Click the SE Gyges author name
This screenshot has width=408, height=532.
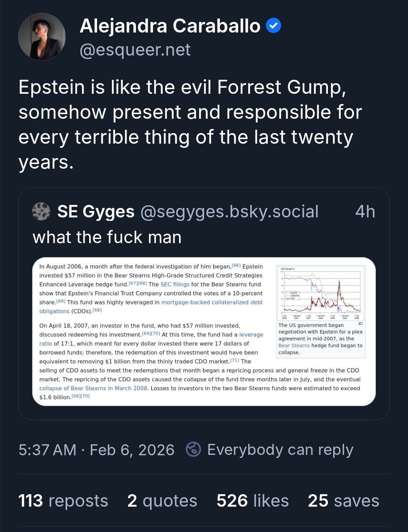(96, 212)
